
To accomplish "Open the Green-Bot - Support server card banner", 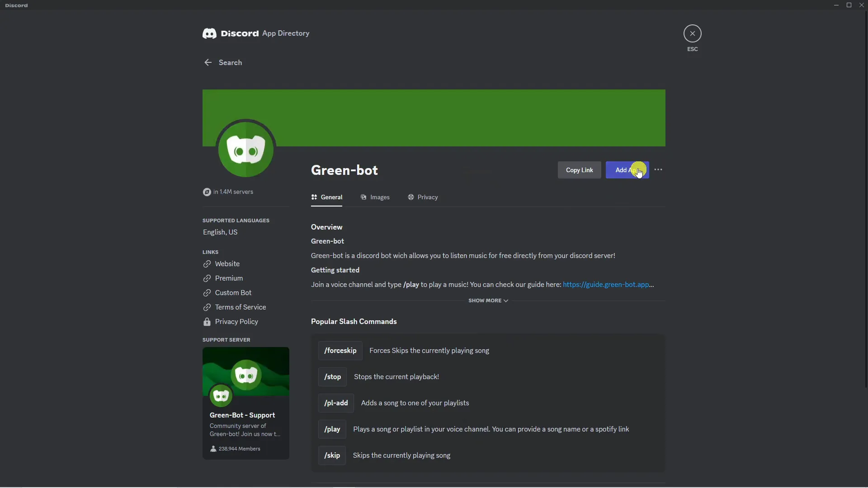I will (246, 371).
